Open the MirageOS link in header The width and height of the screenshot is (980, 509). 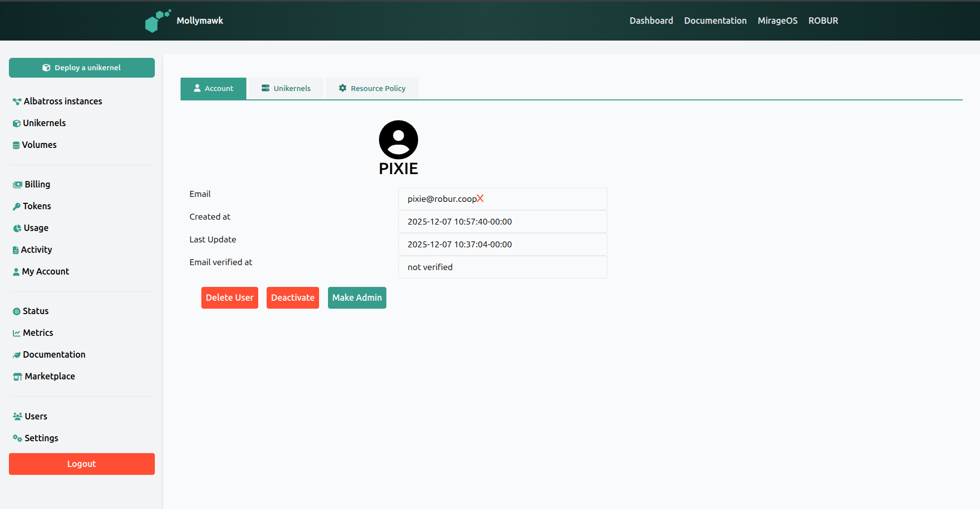pos(777,21)
